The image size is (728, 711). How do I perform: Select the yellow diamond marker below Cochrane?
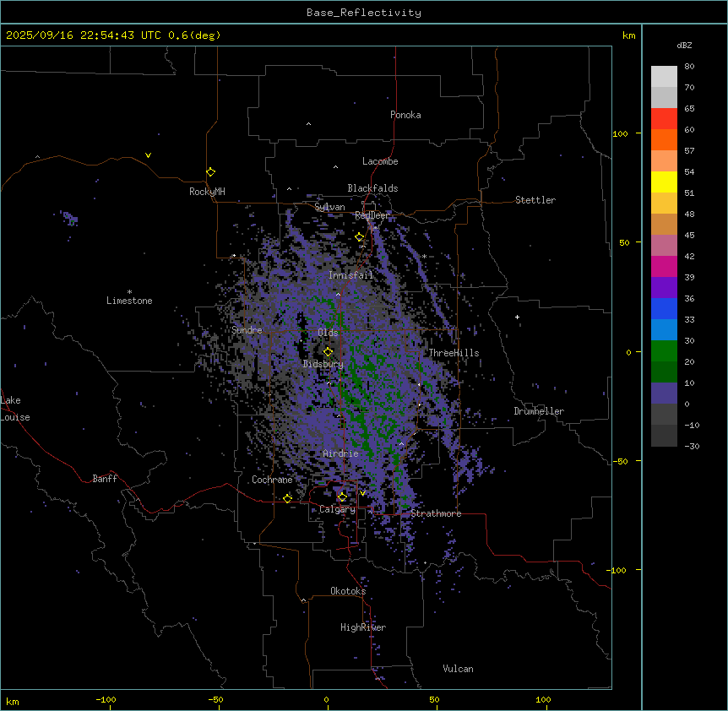[287, 498]
